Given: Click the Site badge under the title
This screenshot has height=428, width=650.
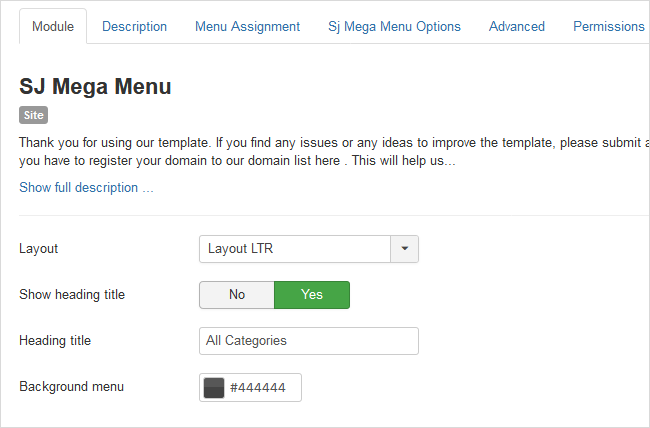Looking at the screenshot, I should (33, 115).
